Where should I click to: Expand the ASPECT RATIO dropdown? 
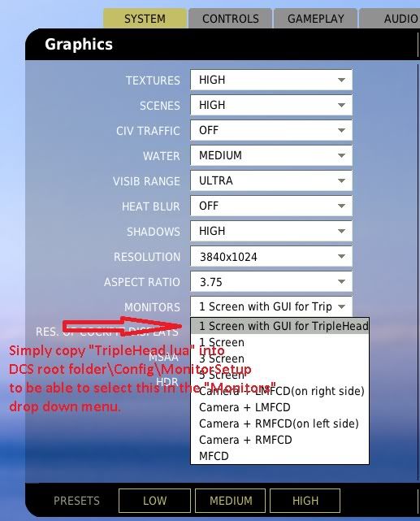point(271,282)
